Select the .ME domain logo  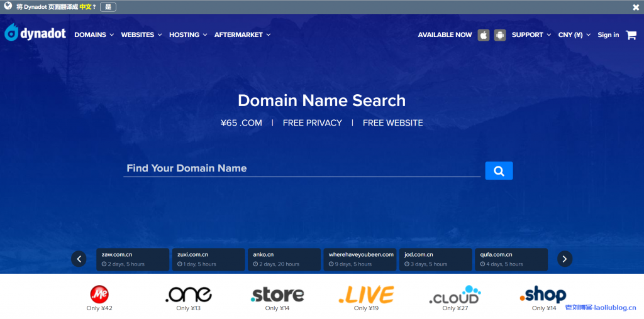coord(99,294)
